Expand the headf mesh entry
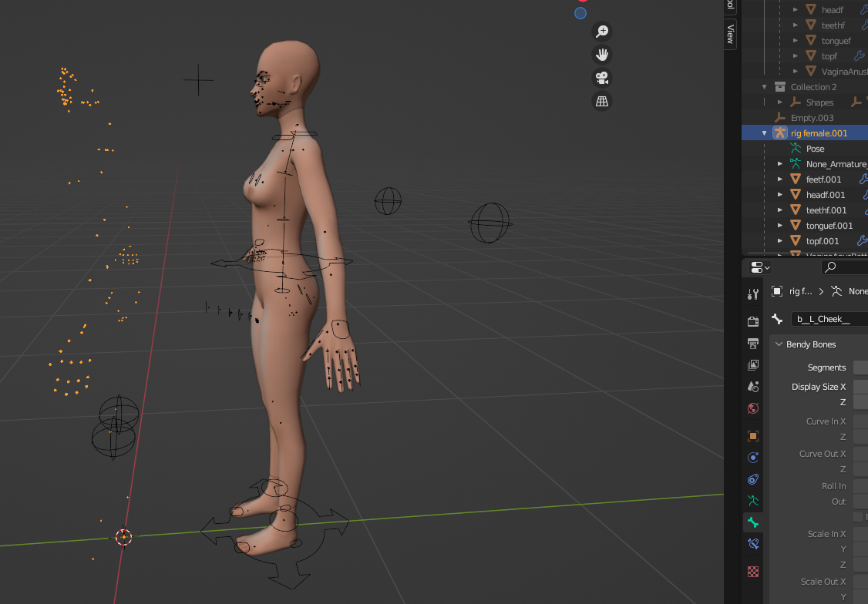 (796, 9)
